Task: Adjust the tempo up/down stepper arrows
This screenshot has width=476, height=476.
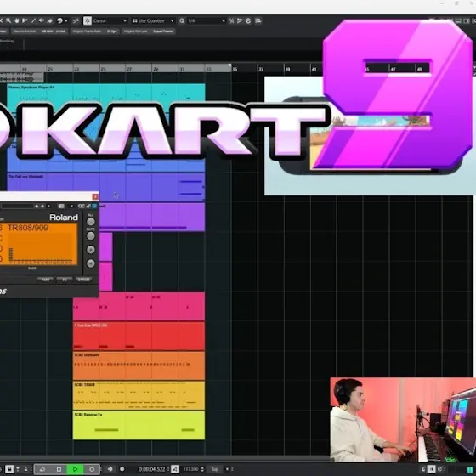Action: 202,469
